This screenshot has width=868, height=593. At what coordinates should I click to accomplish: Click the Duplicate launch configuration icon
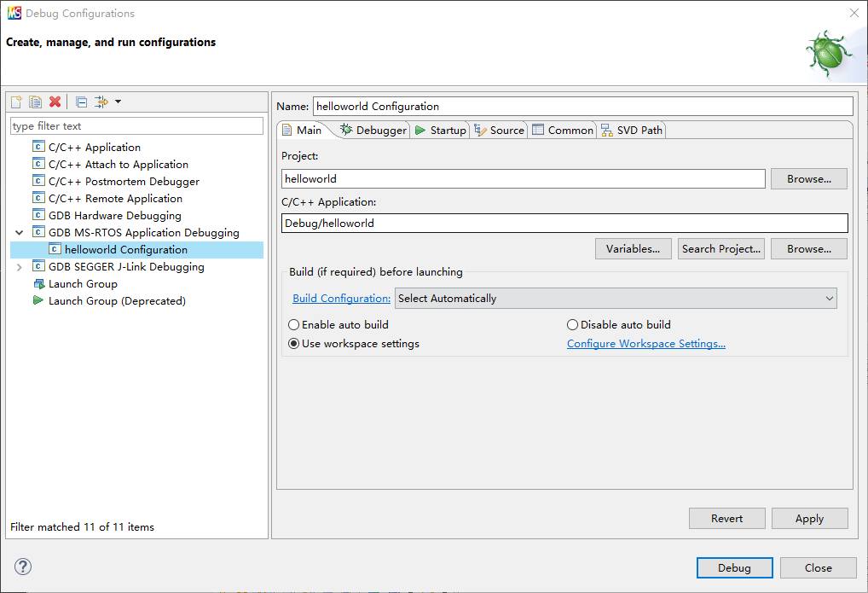point(35,102)
